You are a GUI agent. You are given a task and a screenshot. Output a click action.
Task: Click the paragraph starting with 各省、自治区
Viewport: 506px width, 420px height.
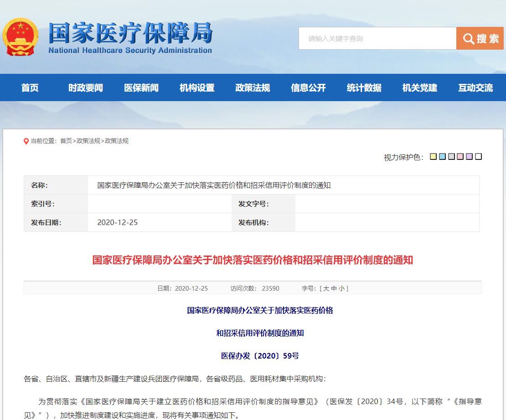[175, 379]
